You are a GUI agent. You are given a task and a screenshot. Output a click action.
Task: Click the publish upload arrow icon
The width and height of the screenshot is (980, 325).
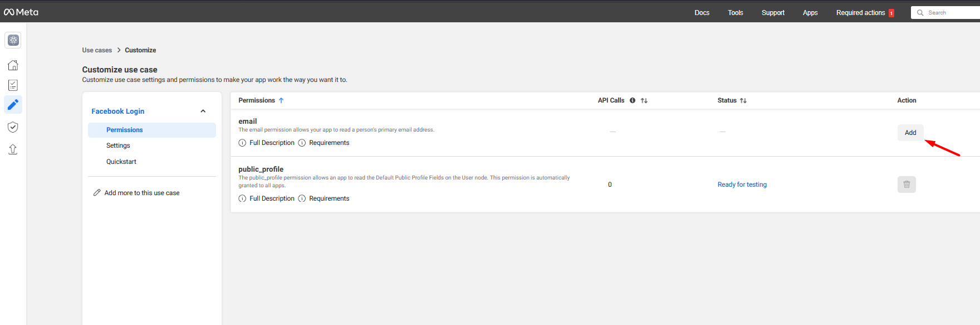click(x=13, y=149)
